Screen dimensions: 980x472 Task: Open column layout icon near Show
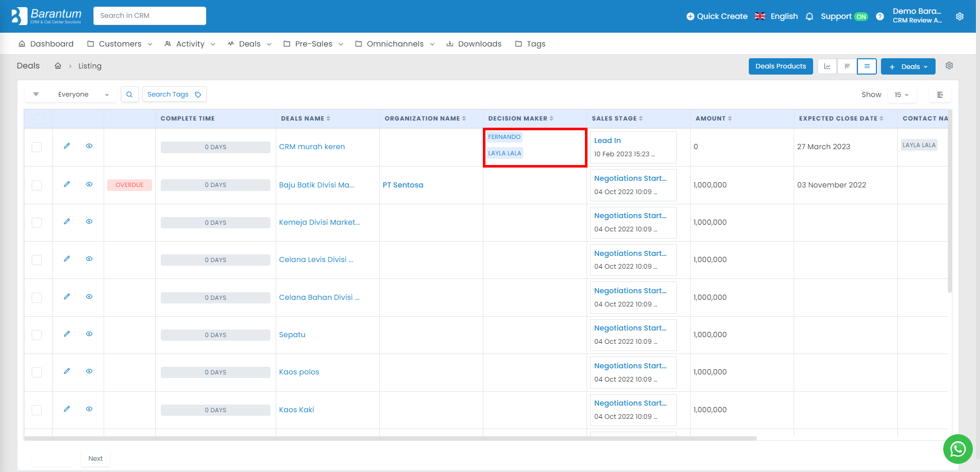click(940, 95)
